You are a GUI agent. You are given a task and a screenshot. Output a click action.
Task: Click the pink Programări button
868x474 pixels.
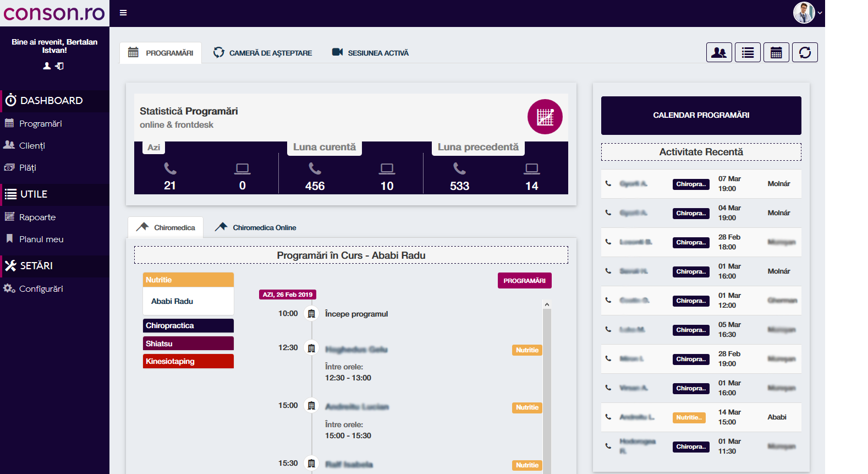click(524, 281)
